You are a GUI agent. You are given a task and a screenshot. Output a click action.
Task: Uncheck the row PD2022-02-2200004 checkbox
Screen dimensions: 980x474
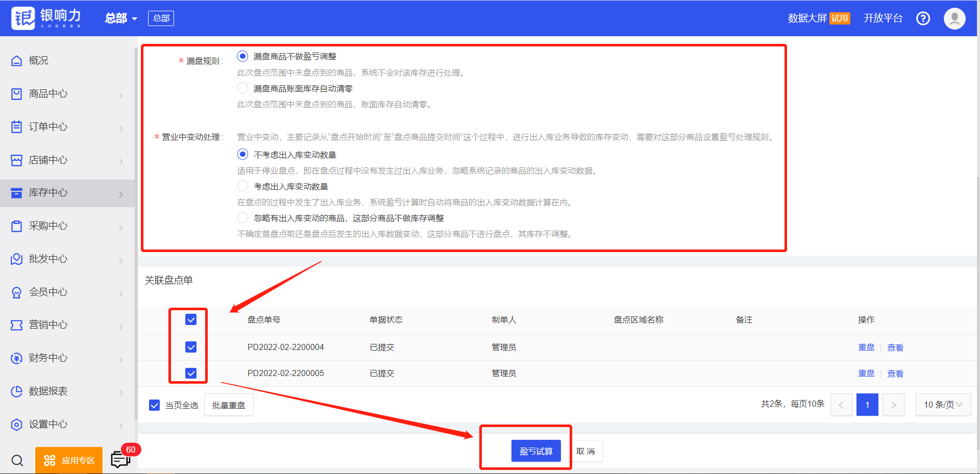[x=191, y=347]
